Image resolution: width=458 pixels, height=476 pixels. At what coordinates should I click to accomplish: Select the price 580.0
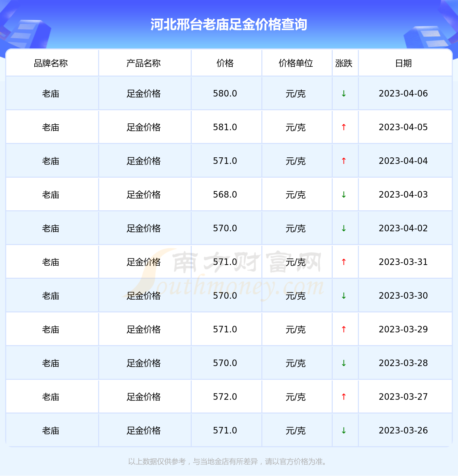pos(225,94)
